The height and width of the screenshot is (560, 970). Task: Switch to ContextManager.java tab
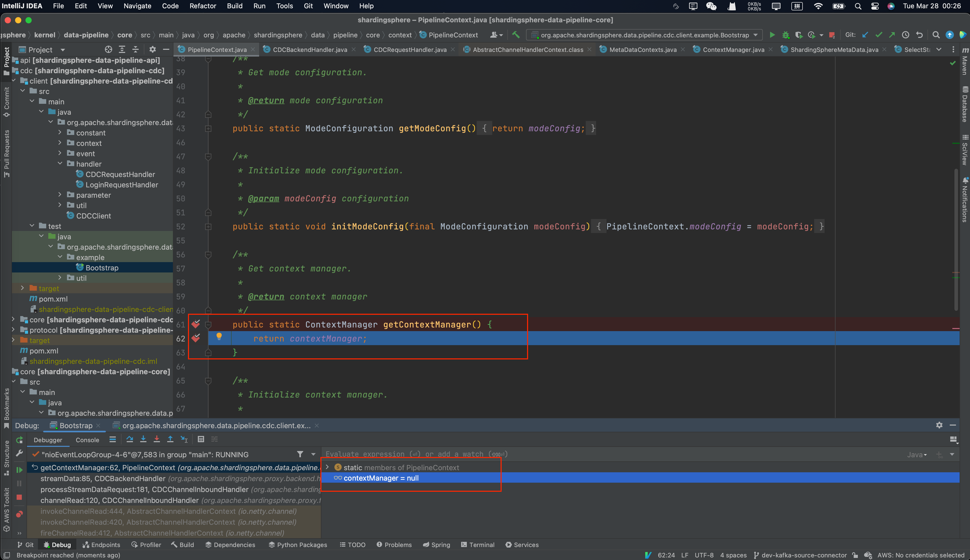click(733, 50)
